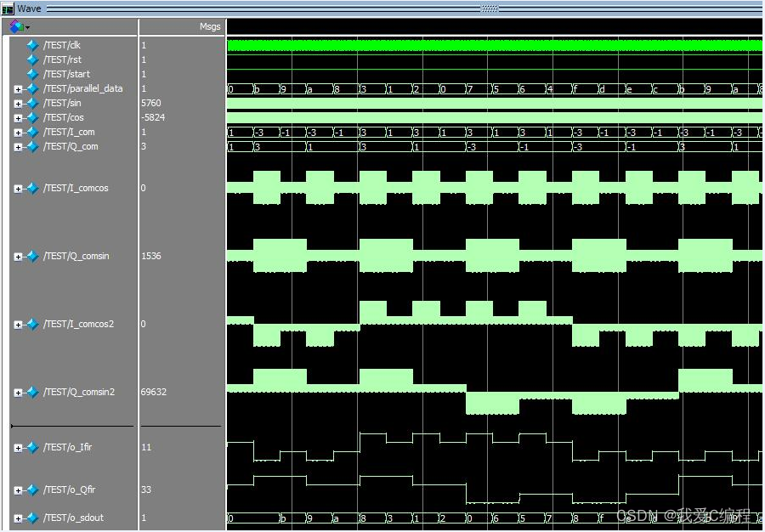
Task: Click the I_comcos waveform trace
Action: tap(495, 188)
